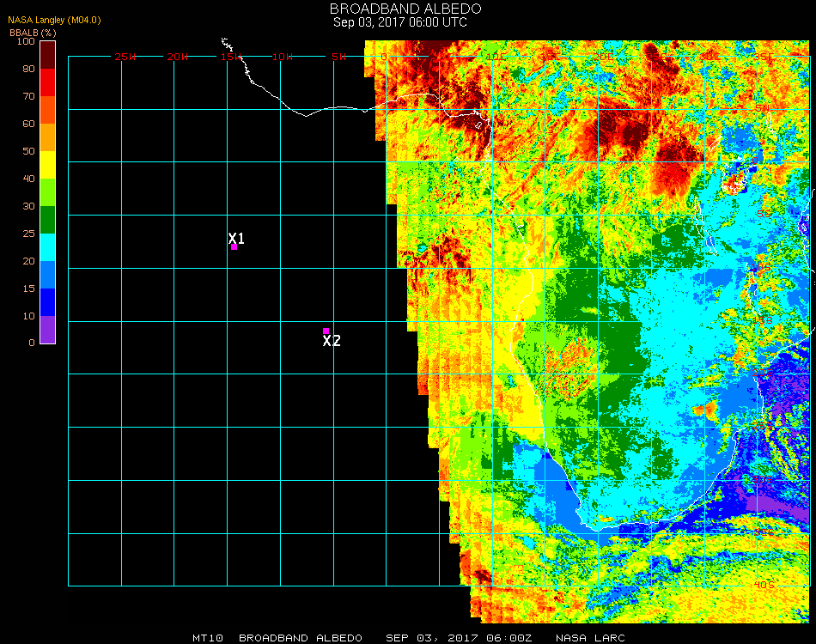This screenshot has height=644, width=816.
Task: Click the 'SEP 03, 2017 06:00Z' footer timestamp
Action: point(459,638)
